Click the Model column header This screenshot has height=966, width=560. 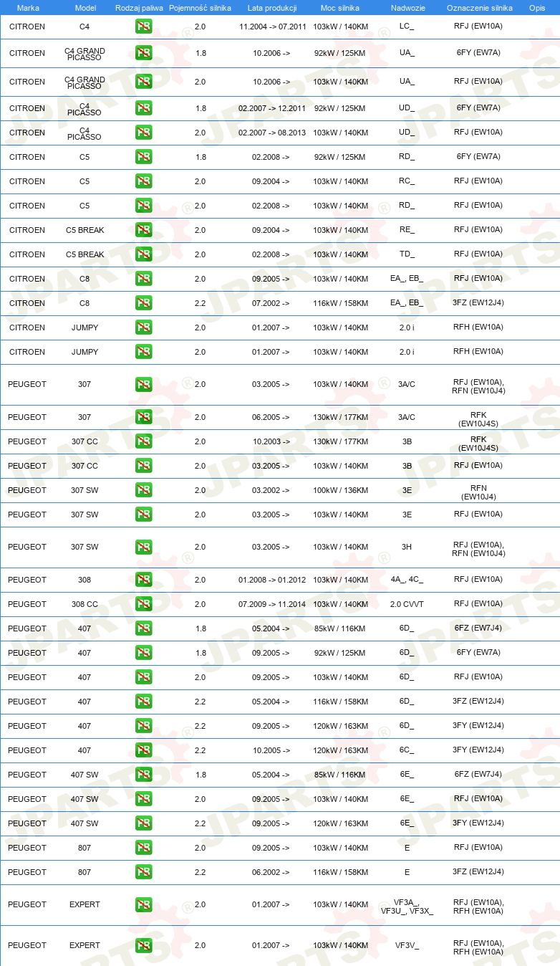(85, 8)
